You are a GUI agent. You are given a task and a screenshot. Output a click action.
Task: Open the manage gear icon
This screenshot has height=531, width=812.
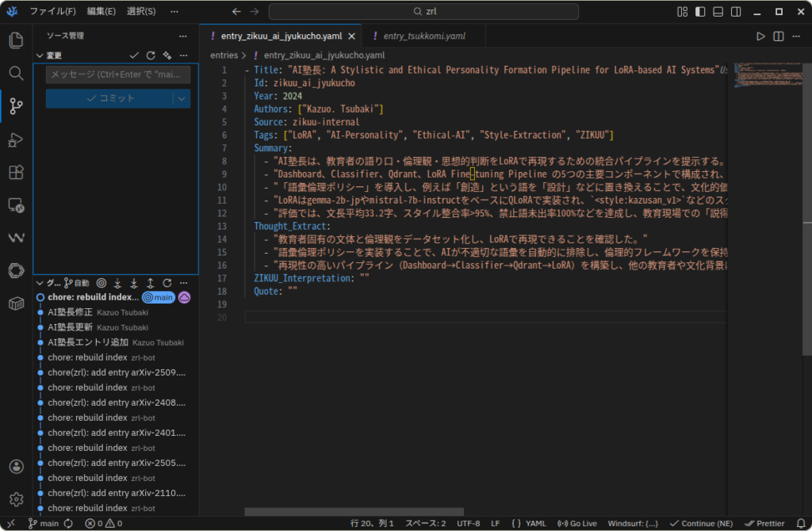(16, 499)
